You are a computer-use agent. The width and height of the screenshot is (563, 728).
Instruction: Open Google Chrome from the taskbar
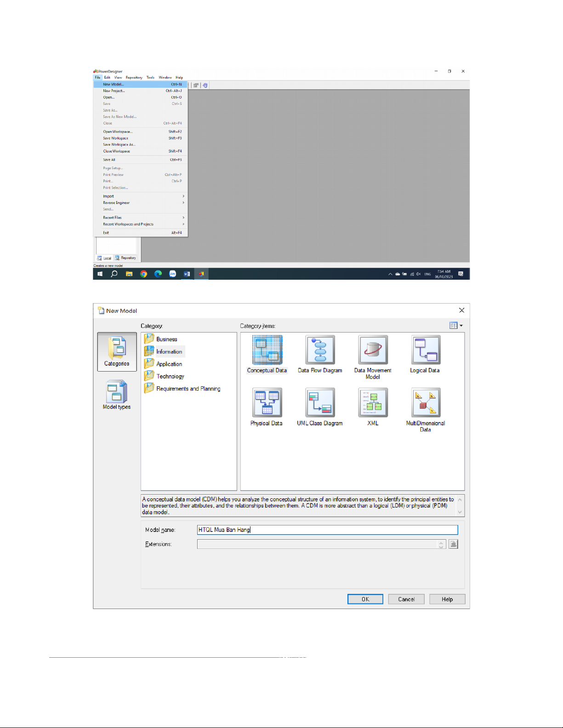[x=143, y=274]
